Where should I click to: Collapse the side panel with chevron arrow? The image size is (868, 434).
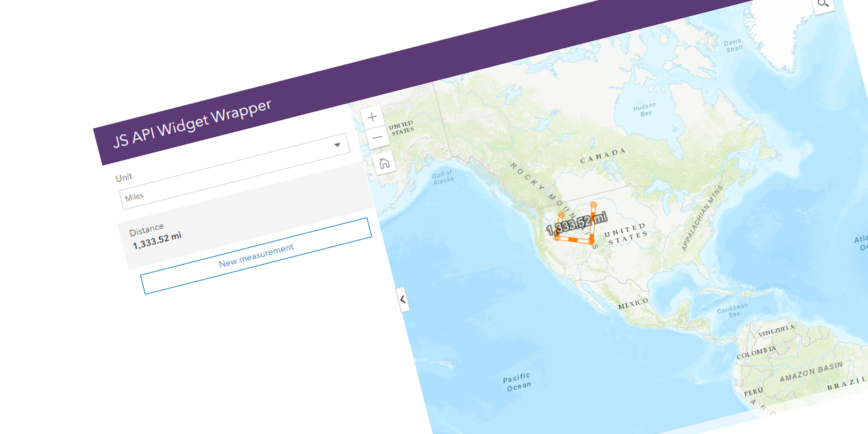click(x=403, y=298)
